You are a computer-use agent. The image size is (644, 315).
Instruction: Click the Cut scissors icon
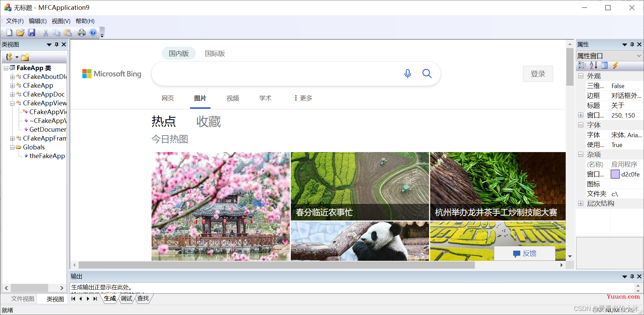(x=45, y=33)
